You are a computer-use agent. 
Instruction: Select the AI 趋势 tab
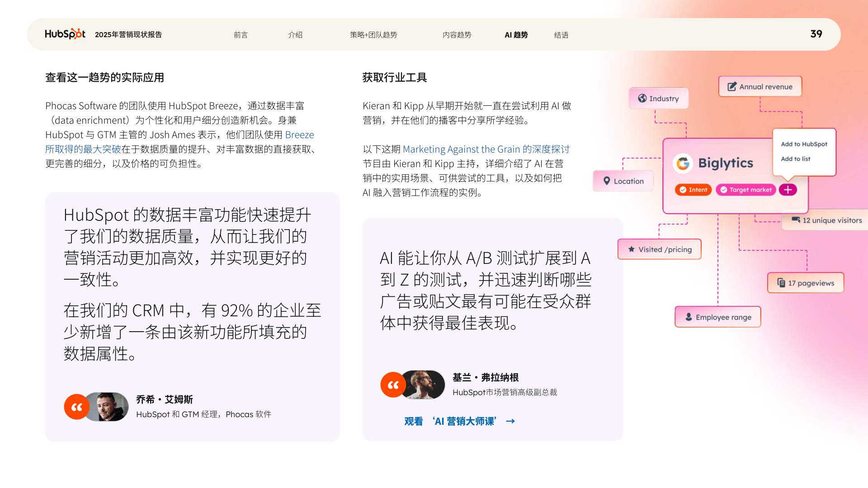click(516, 35)
